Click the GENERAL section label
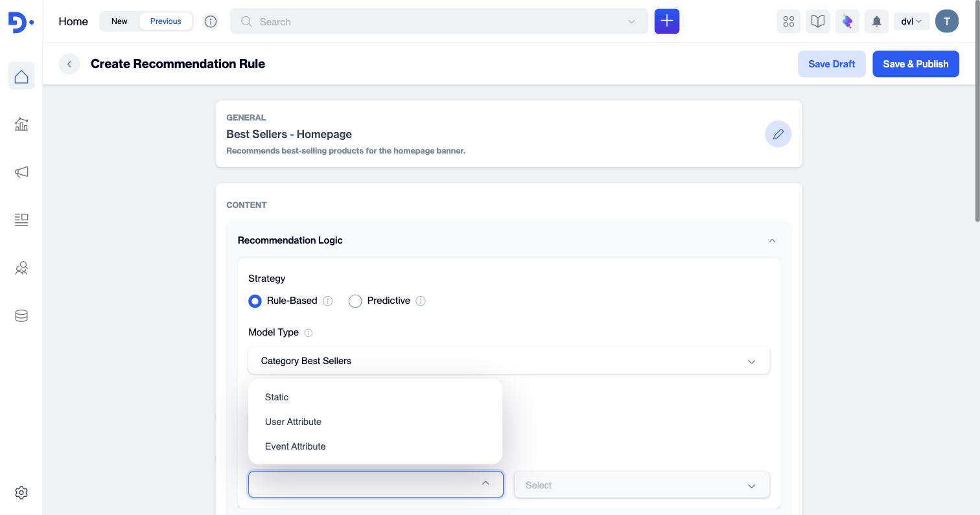 tap(246, 118)
